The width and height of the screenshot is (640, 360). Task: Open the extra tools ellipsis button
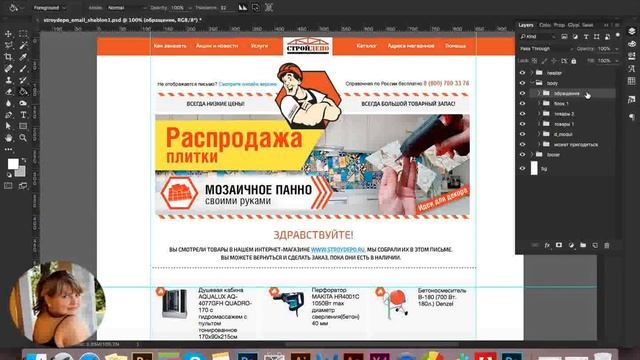(9, 149)
